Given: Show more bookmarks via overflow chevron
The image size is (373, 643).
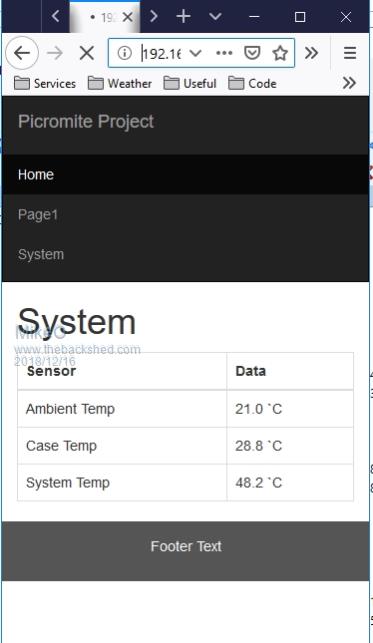Looking at the screenshot, I should [x=349, y=83].
